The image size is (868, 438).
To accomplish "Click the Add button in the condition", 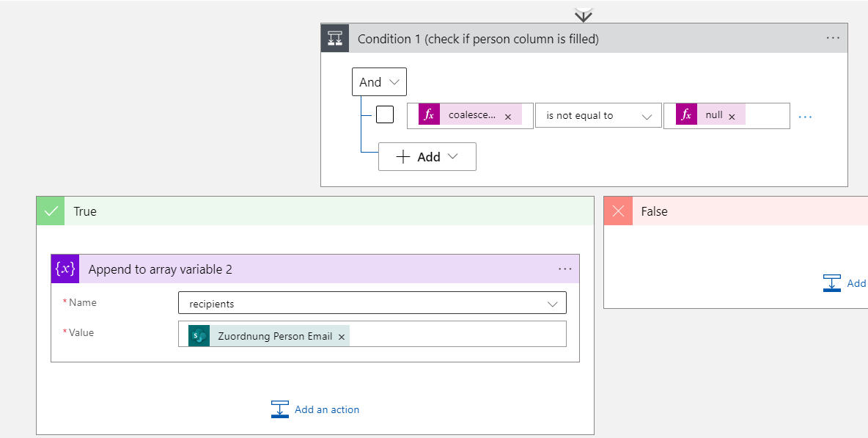I will pyautogui.click(x=427, y=157).
